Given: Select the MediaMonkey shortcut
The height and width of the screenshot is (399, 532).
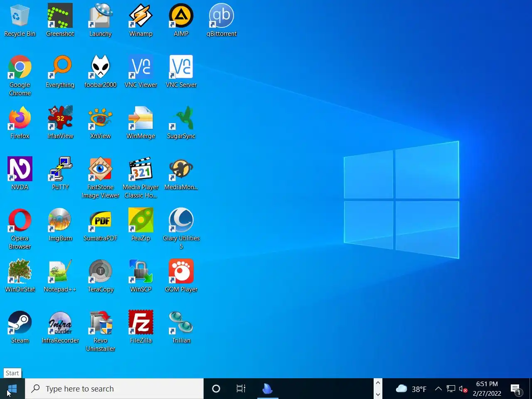Looking at the screenshot, I should point(181,174).
